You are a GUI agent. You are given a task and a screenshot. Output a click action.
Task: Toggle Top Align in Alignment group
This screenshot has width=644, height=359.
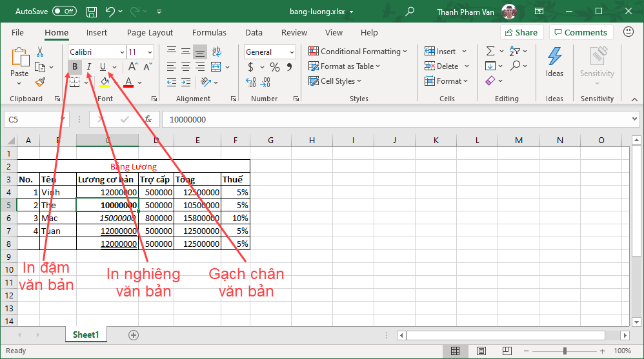172,52
